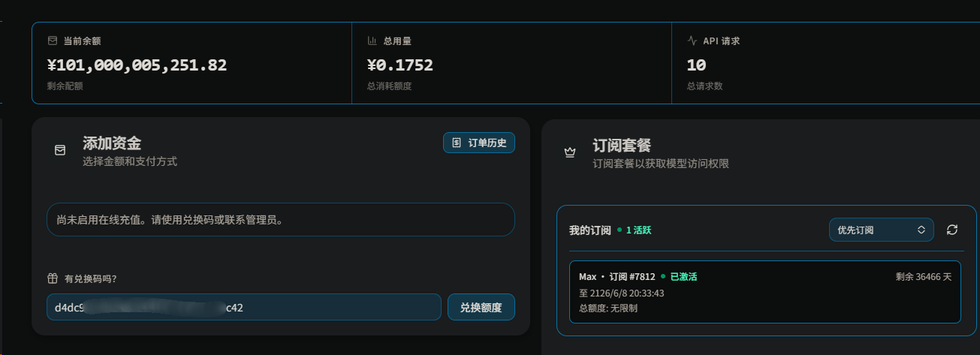Click the activity pulse icon beside API 请求
Screen dimensions: 980x355
point(692,41)
